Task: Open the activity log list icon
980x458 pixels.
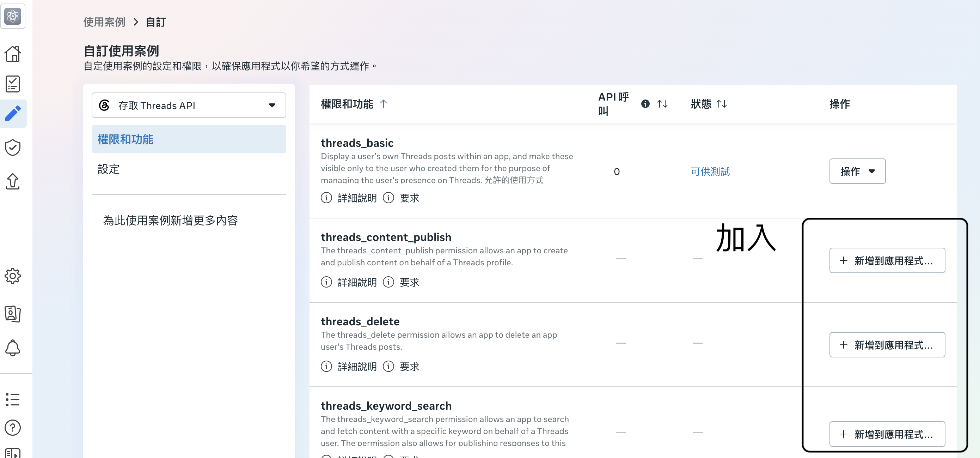Action: tap(13, 399)
